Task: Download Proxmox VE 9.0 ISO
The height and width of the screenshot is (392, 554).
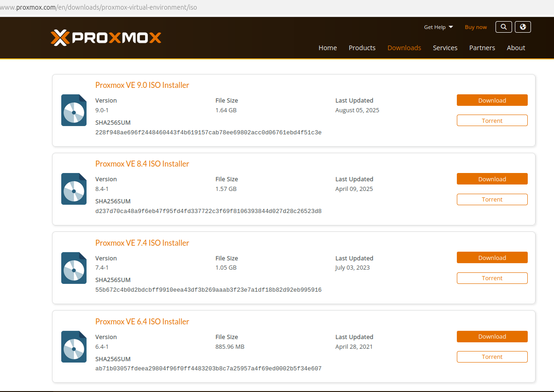Action: click(492, 100)
